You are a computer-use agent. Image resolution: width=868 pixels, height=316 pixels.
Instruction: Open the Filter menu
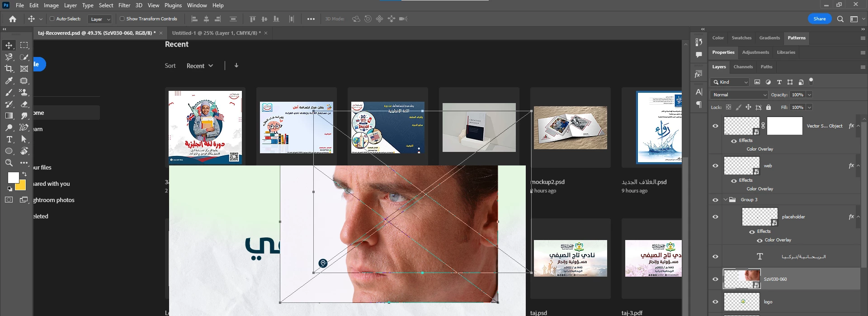pos(124,5)
